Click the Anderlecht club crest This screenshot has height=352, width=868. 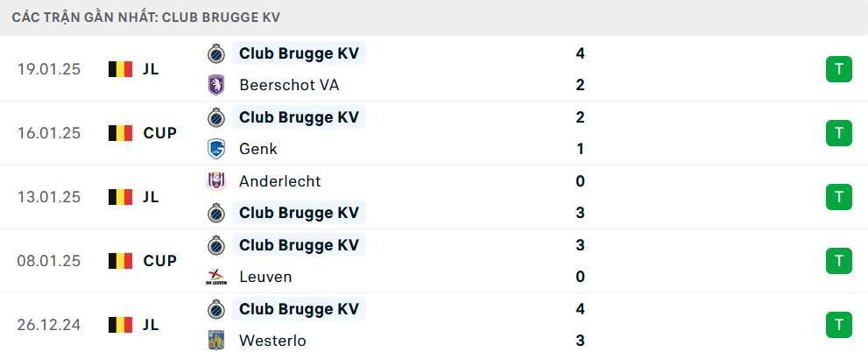(x=215, y=181)
